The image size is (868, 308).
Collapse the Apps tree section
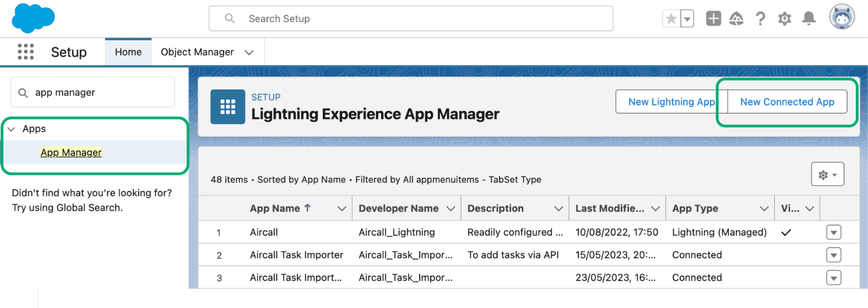click(11, 129)
